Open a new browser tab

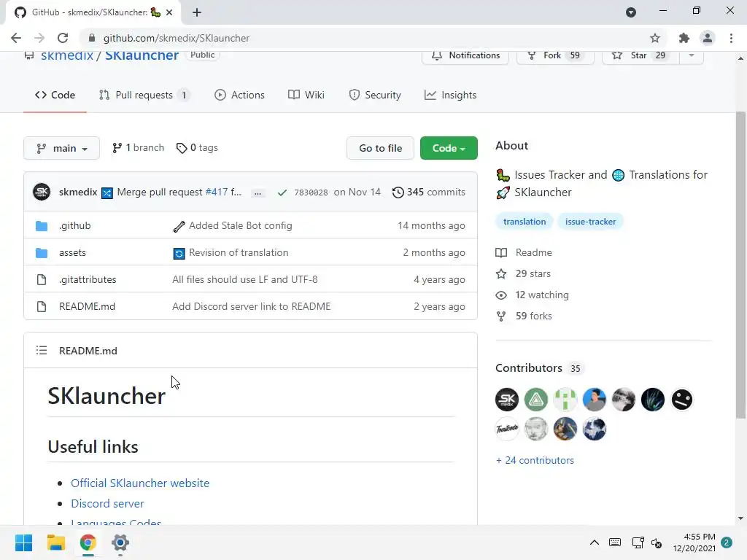(197, 12)
